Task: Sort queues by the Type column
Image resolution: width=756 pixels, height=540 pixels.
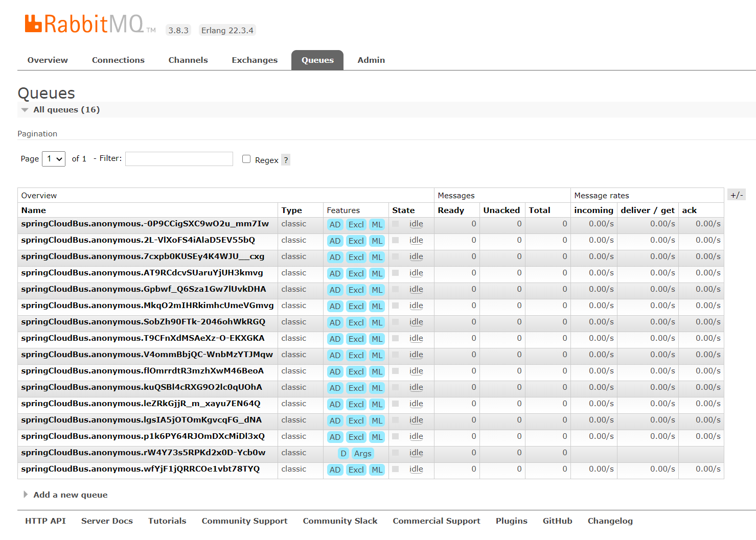Action: [x=291, y=210]
